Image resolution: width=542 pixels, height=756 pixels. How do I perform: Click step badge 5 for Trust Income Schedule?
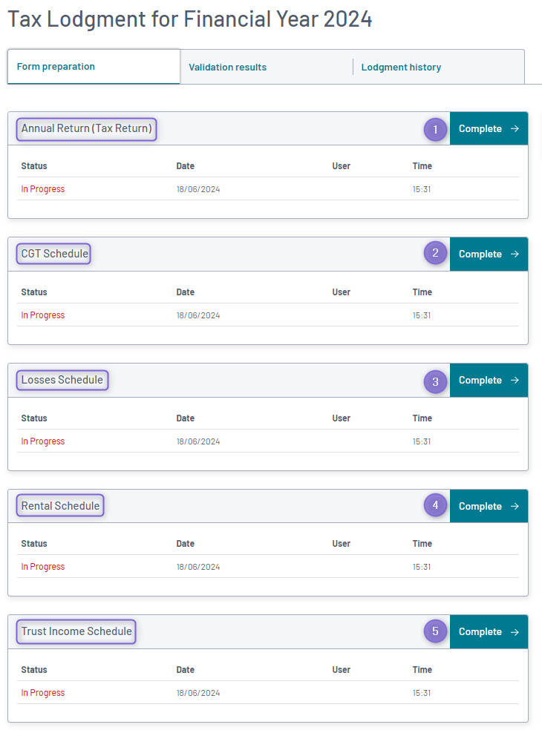pyautogui.click(x=435, y=632)
